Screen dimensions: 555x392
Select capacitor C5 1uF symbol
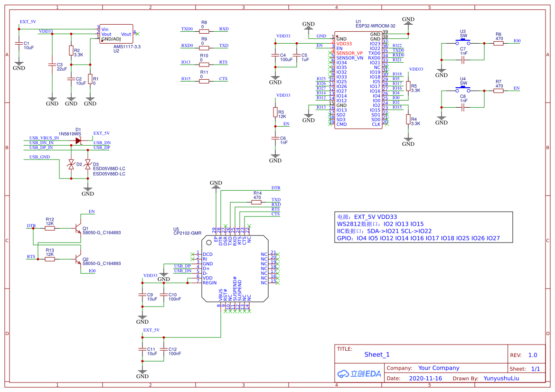pyautogui.click(x=297, y=55)
